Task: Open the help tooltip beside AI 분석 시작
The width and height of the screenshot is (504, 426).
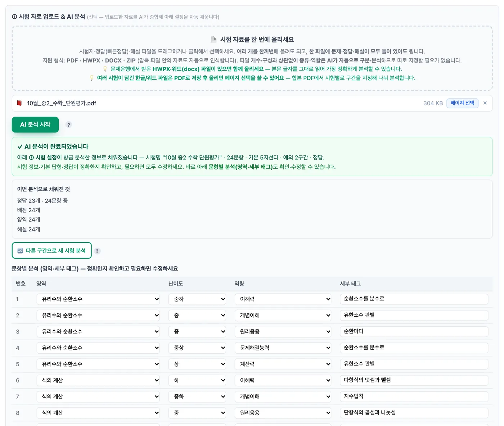Action: [x=69, y=125]
